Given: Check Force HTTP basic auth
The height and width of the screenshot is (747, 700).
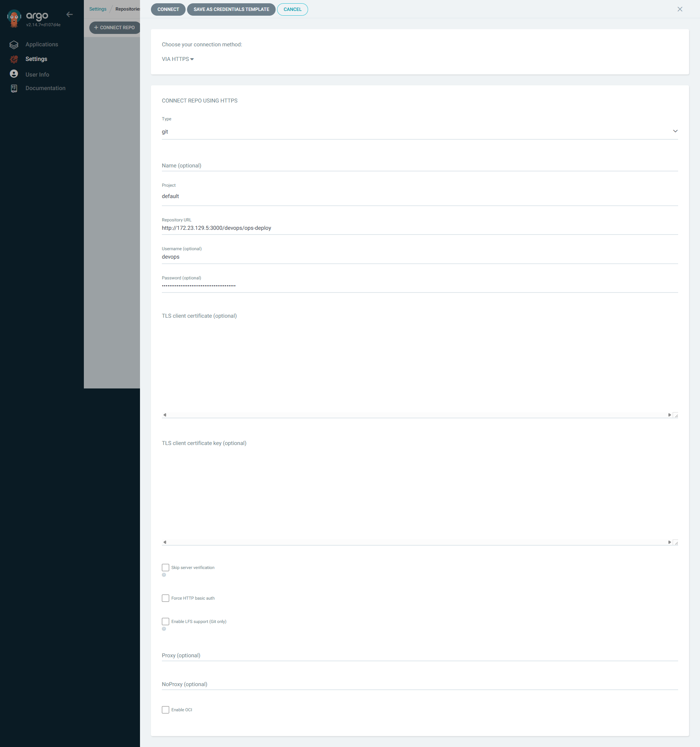Looking at the screenshot, I should point(165,598).
